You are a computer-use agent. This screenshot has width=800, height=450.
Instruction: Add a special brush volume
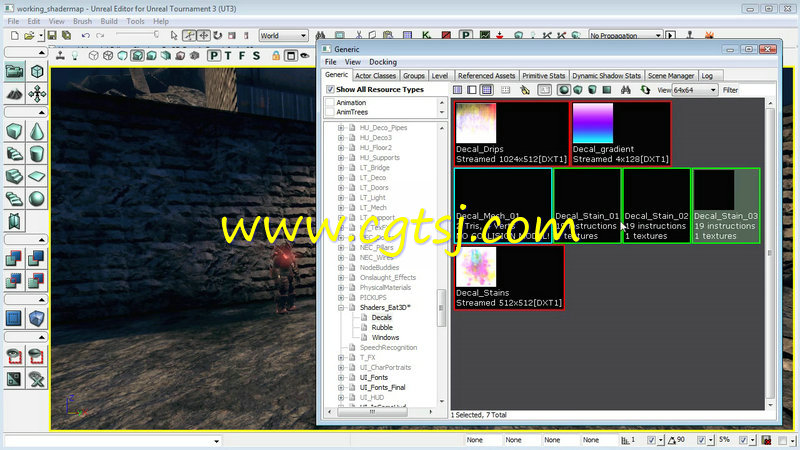click(14, 318)
